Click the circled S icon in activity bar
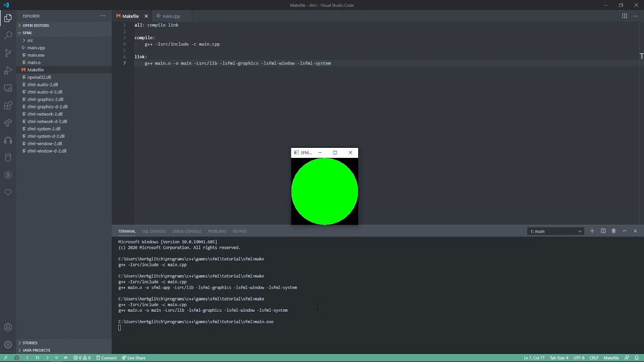Viewport: 644px width, 362px height. [x=8, y=175]
